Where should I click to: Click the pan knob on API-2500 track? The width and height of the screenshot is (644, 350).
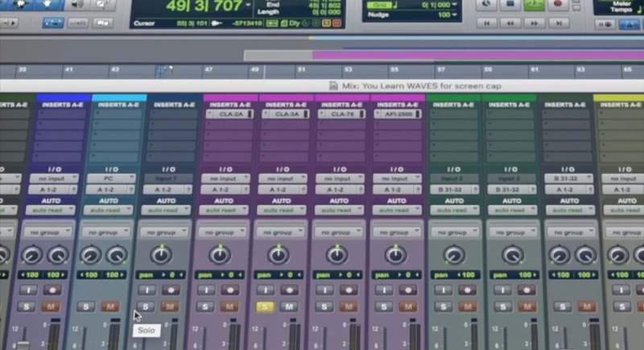[x=395, y=255]
